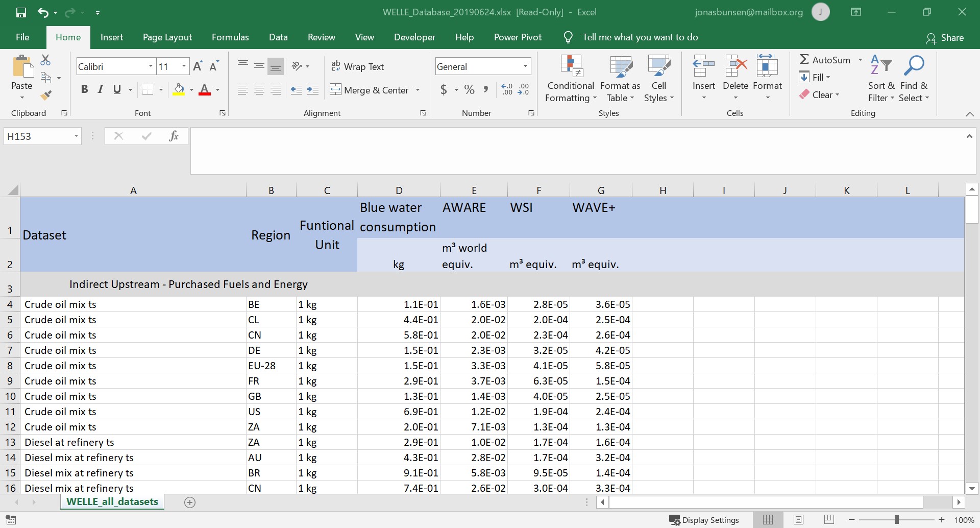The width and height of the screenshot is (980, 528).
Task: Toggle Middle Align vertical alignment
Action: tap(259, 66)
